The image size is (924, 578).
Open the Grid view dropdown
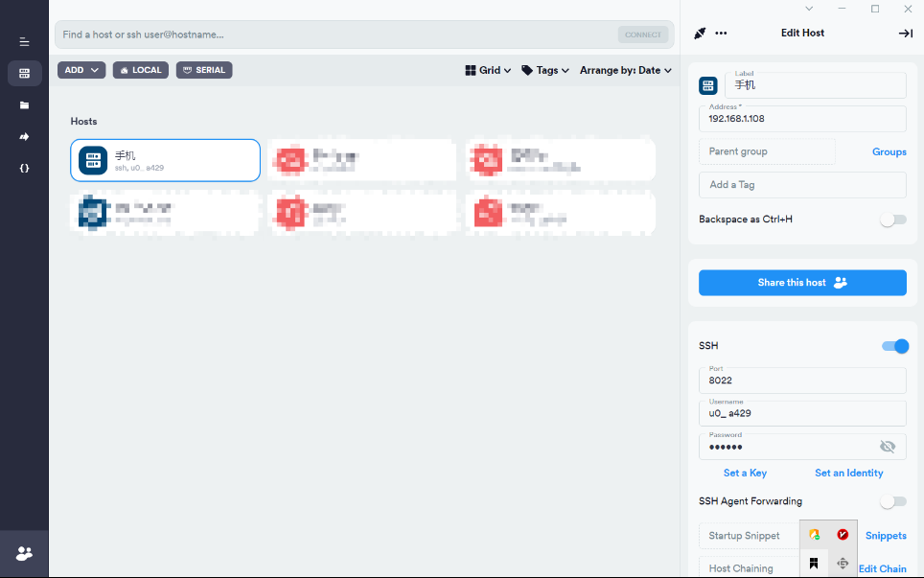488,70
